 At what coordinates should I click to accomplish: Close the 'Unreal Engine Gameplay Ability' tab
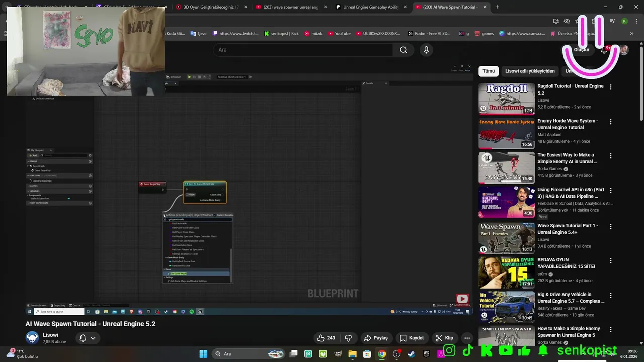[x=405, y=7]
